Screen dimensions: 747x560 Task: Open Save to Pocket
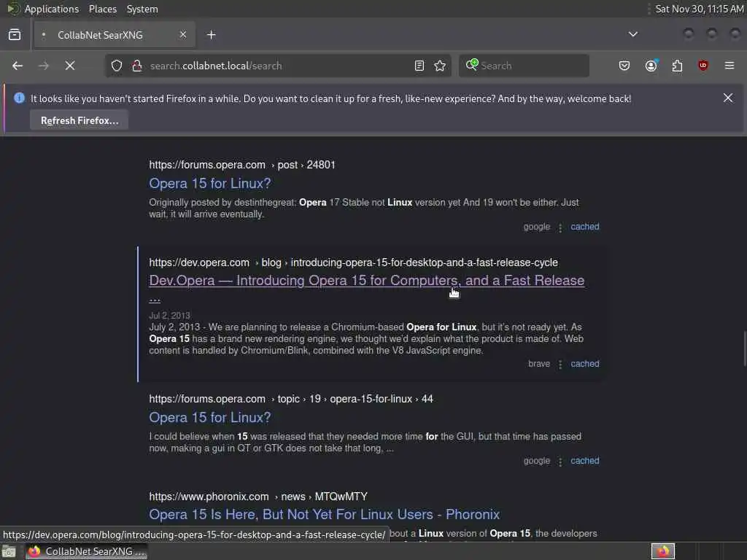pos(624,66)
